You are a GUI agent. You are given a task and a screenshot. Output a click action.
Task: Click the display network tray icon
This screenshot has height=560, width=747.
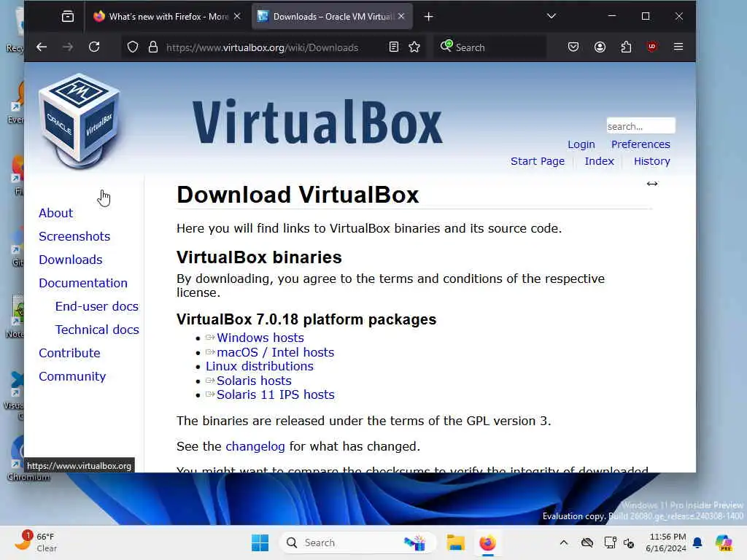(611, 542)
